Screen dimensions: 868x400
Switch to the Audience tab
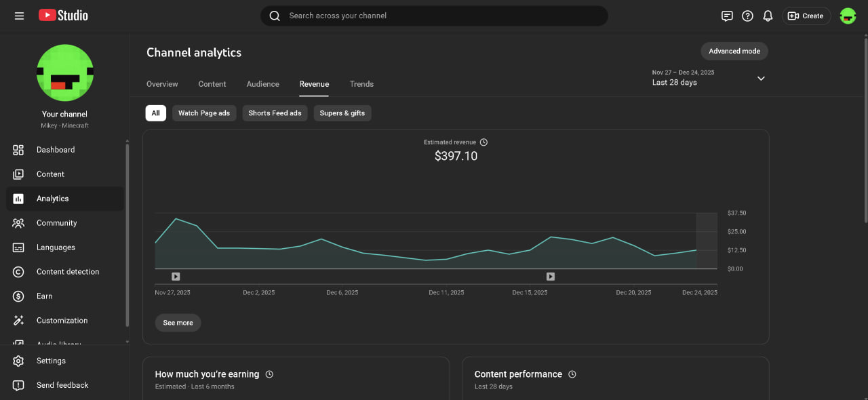[x=262, y=84]
